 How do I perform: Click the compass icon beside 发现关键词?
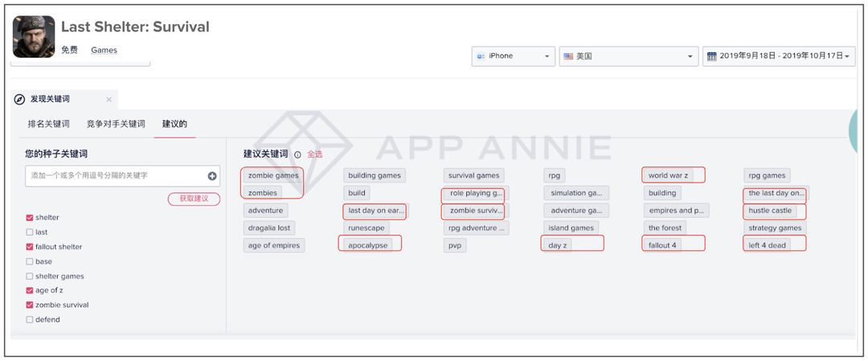[x=19, y=99]
